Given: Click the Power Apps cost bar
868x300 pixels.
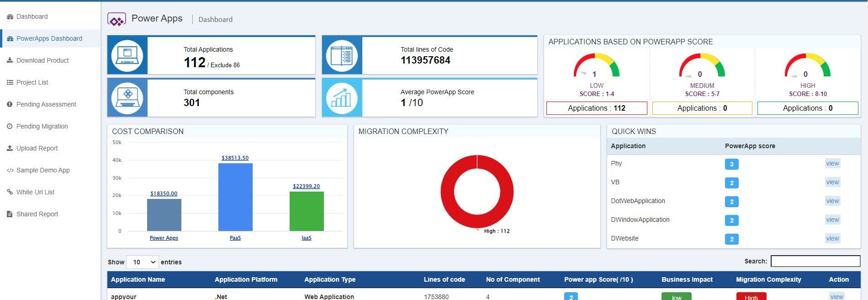Looking at the screenshot, I should [x=164, y=215].
